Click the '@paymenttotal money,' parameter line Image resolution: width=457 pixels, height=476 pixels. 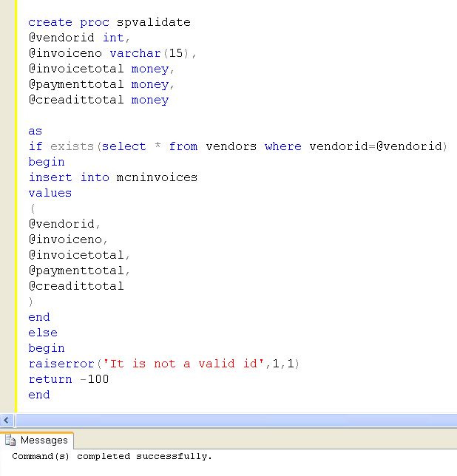point(101,84)
